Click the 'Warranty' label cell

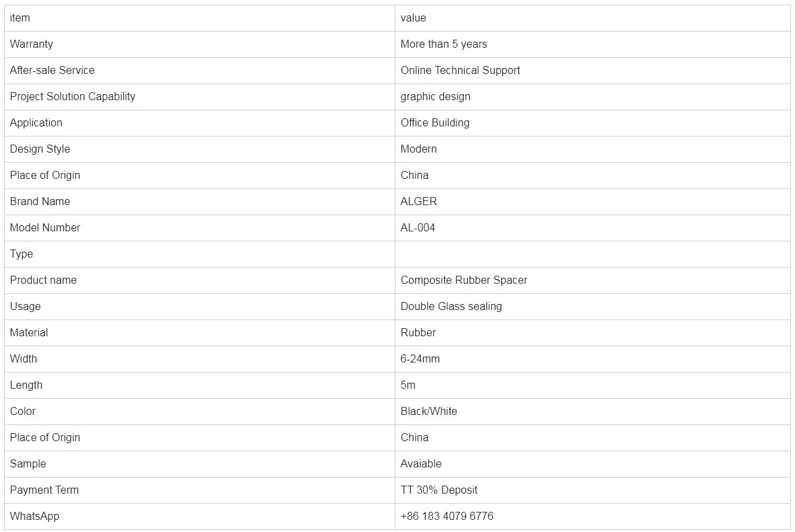(200, 44)
